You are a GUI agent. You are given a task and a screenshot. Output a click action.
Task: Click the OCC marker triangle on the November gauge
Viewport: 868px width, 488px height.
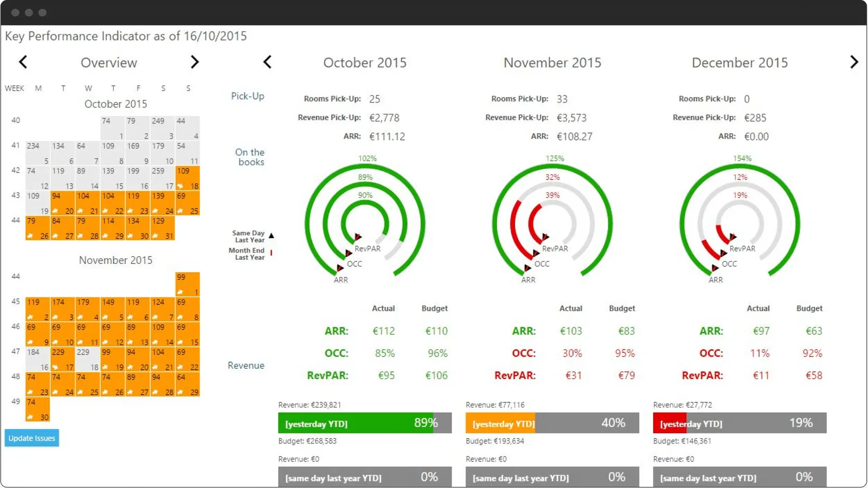(536, 253)
